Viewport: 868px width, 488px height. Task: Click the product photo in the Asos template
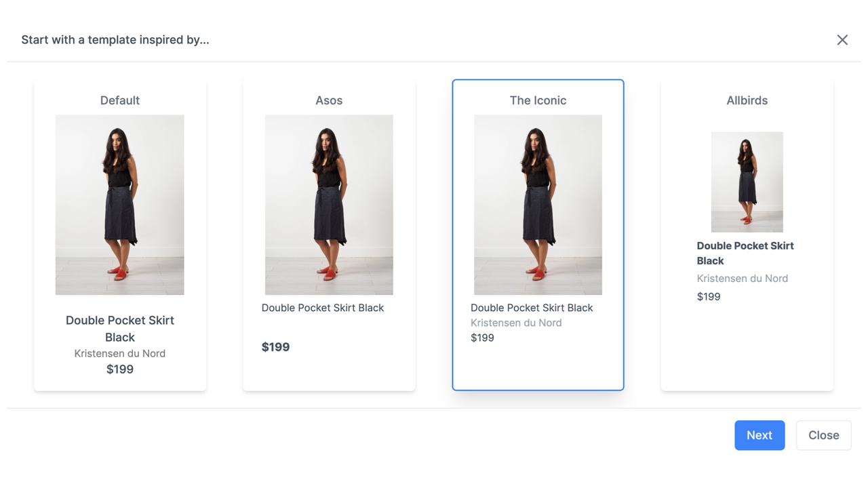(329, 205)
